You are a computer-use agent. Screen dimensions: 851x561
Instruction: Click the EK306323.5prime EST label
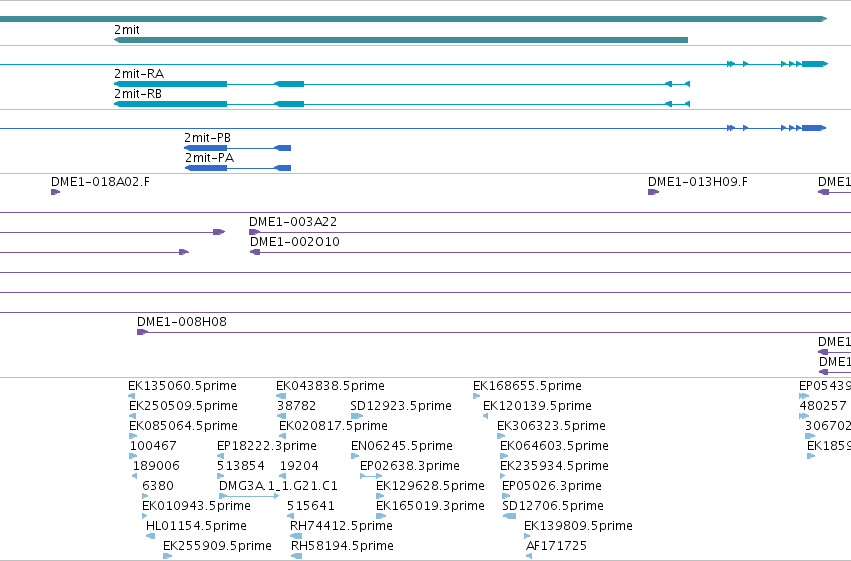pyautogui.click(x=551, y=426)
